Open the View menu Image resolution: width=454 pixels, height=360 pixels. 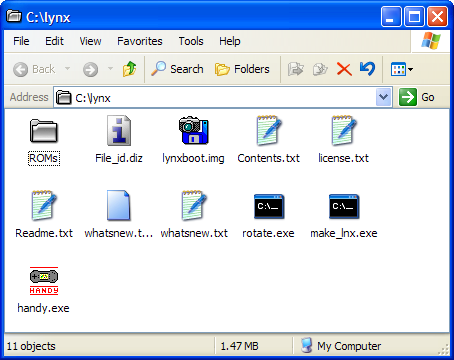pos(90,41)
